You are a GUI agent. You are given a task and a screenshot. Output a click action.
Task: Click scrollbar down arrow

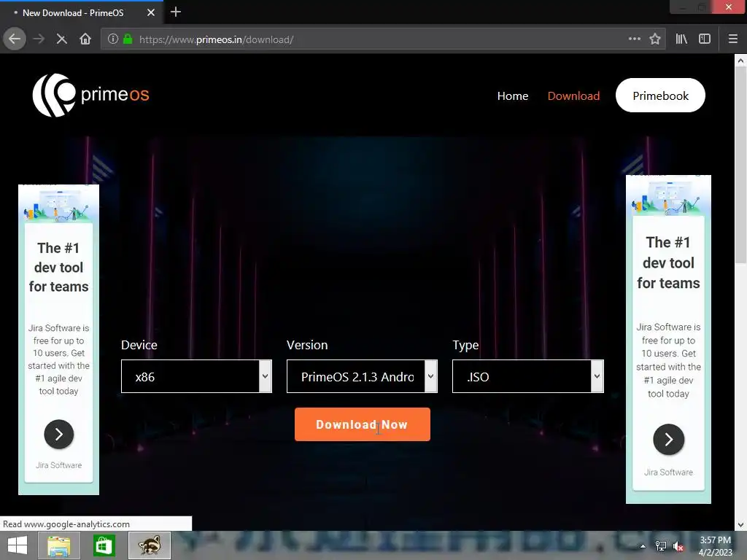[x=740, y=525]
